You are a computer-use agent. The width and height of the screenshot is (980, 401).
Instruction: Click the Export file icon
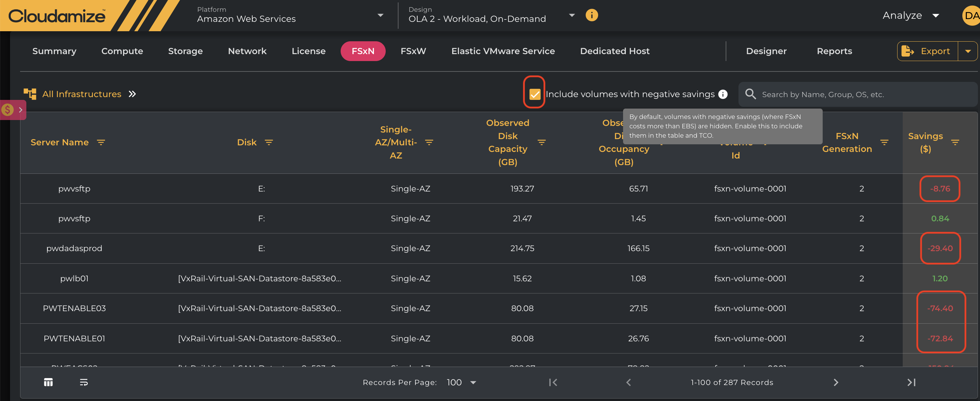(907, 51)
